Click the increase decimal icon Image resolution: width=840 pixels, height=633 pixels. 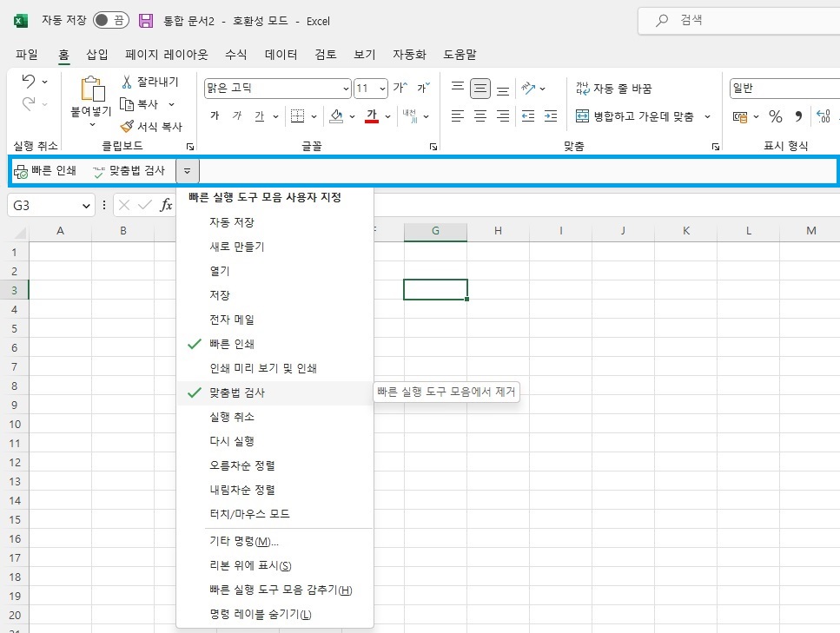coord(823,116)
